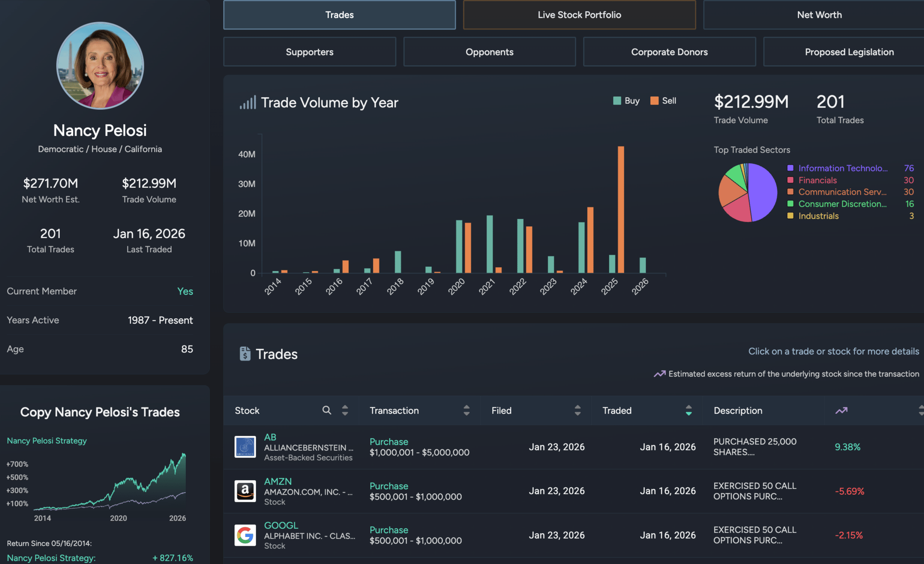Open the AMZN ticker link
The image size is (924, 564).
click(x=278, y=481)
